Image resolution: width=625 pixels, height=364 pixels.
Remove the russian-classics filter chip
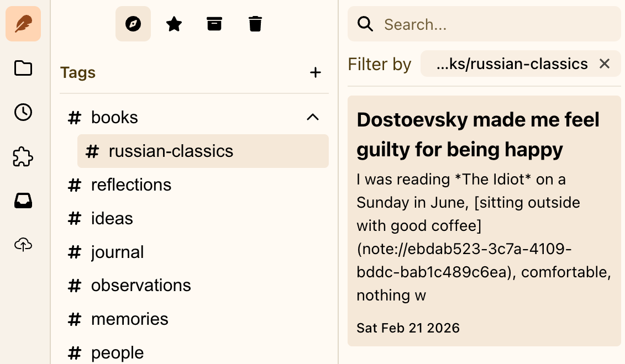click(605, 64)
